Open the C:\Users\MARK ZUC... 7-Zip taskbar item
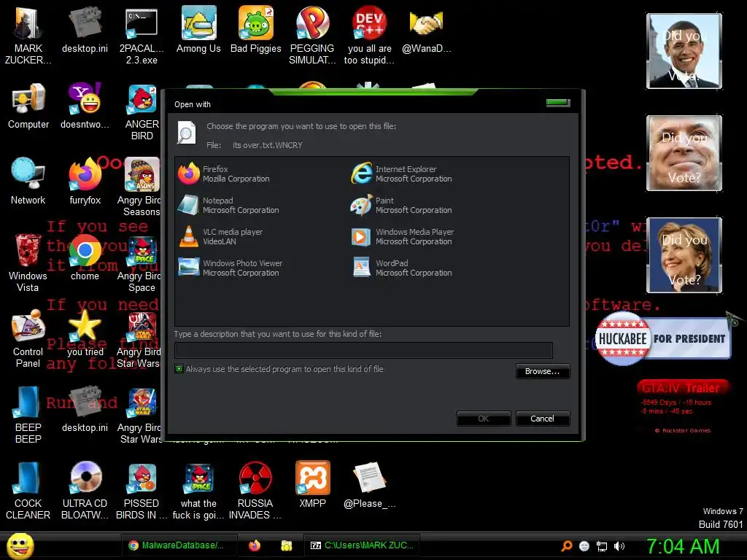This screenshot has height=560, width=747. [x=362, y=545]
